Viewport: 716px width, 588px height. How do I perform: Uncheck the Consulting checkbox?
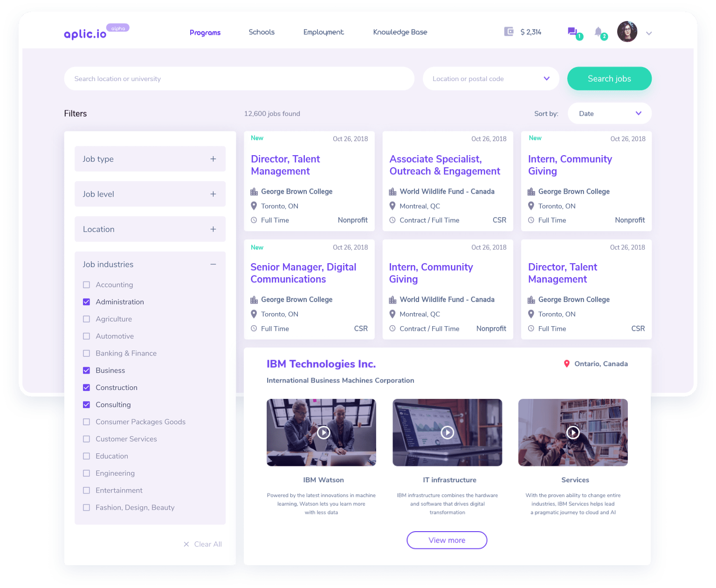[x=86, y=404]
